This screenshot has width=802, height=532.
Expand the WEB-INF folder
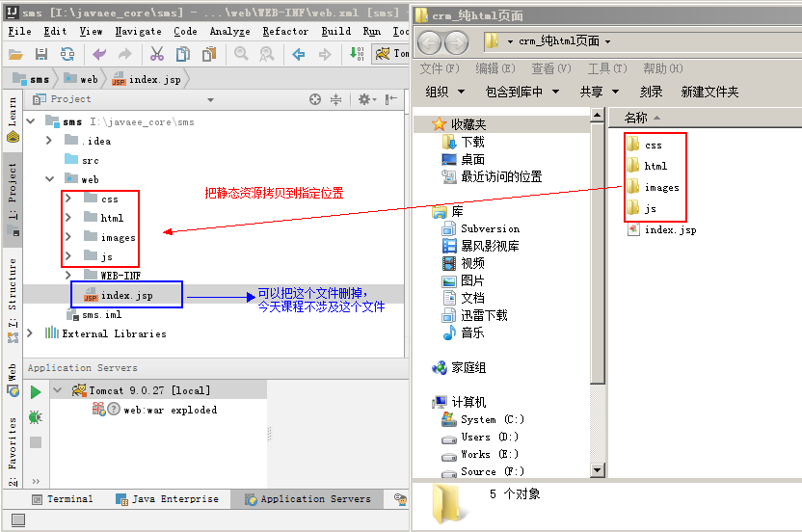68,276
